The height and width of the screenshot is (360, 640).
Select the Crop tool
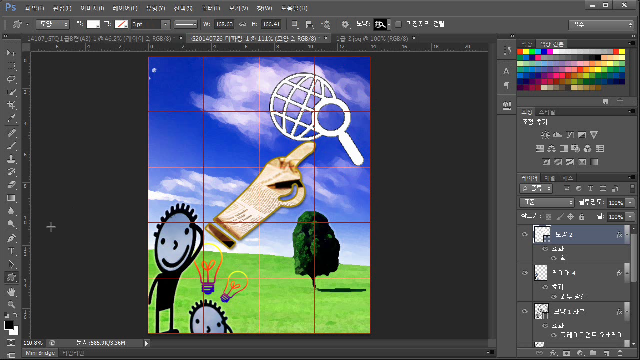[x=11, y=105]
